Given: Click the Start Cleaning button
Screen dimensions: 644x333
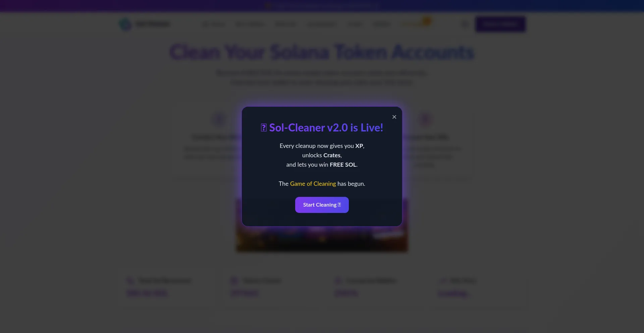Looking at the screenshot, I should [322, 205].
